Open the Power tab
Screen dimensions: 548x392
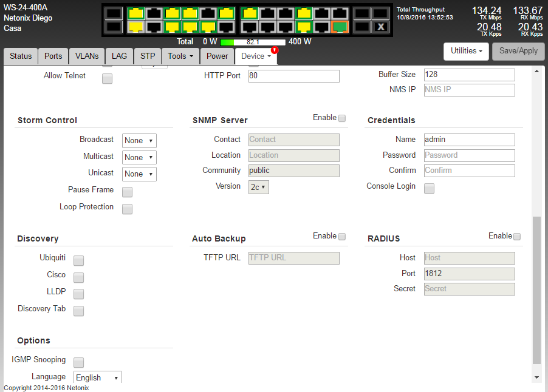pos(217,56)
